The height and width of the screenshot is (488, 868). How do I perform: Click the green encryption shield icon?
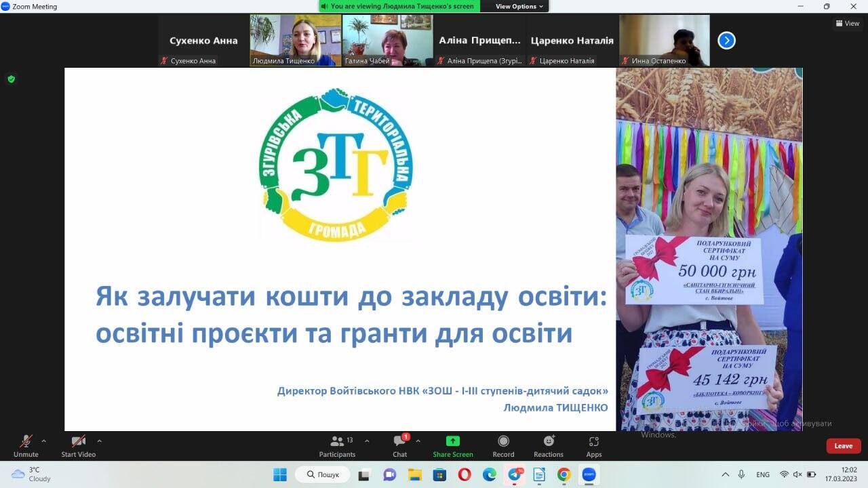pyautogui.click(x=11, y=79)
